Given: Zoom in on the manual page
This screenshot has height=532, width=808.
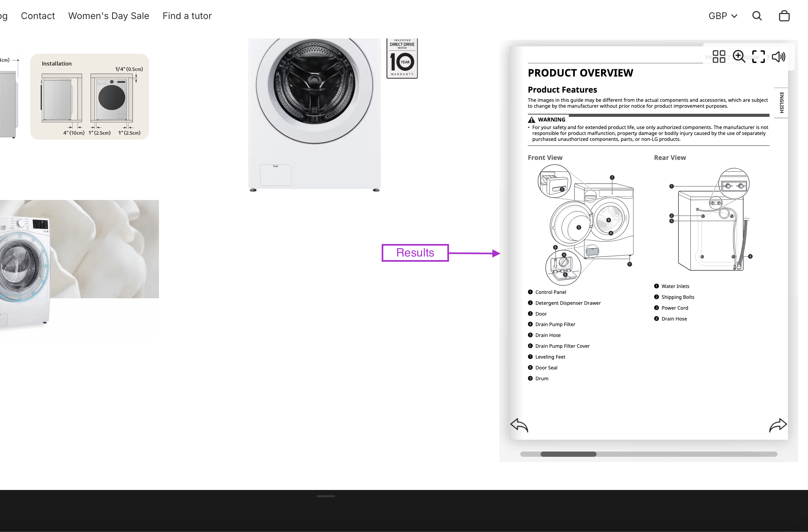Looking at the screenshot, I should point(739,56).
